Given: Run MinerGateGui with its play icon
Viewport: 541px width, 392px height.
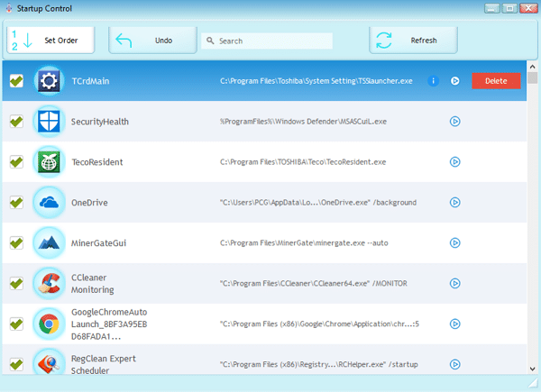Looking at the screenshot, I should click(x=455, y=242).
